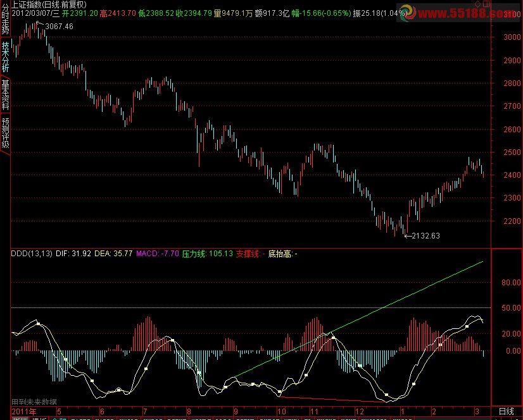Image resolution: width=523 pixels, height=420 pixels.
Task: Open the 基本资料 side tab
Action: click(x=5, y=95)
